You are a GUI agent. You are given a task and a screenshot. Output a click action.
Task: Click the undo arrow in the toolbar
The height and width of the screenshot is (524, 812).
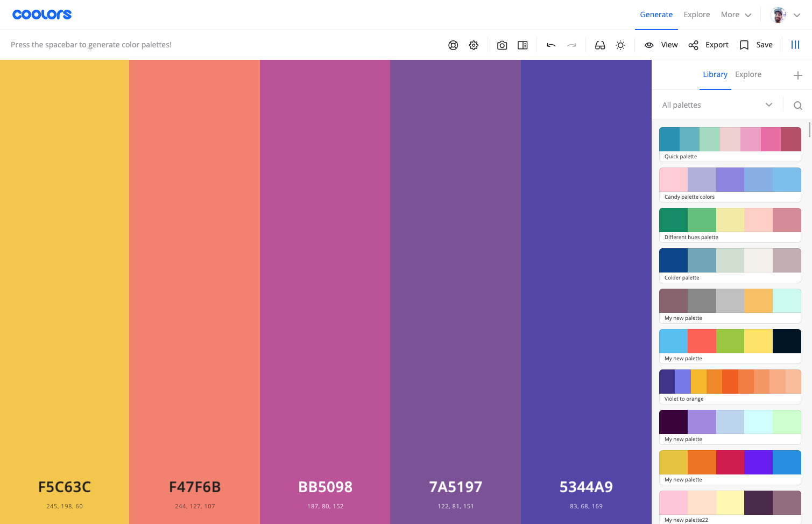tap(550, 45)
